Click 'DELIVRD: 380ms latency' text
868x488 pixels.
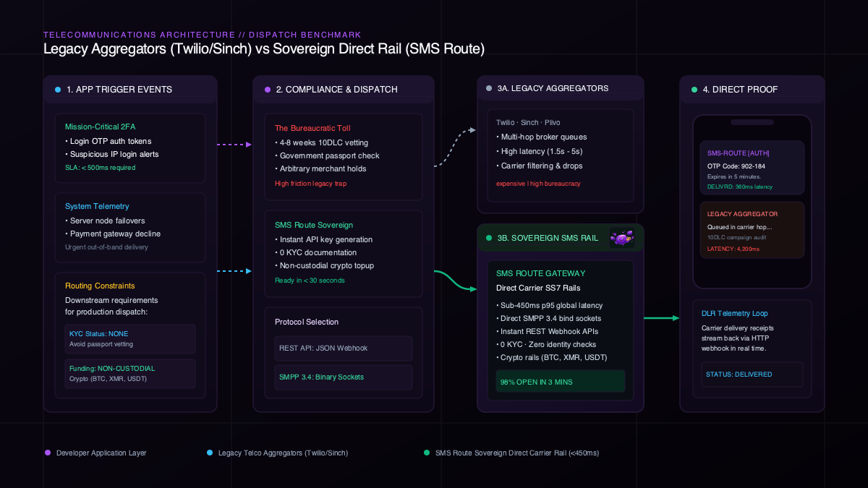pyautogui.click(x=740, y=187)
